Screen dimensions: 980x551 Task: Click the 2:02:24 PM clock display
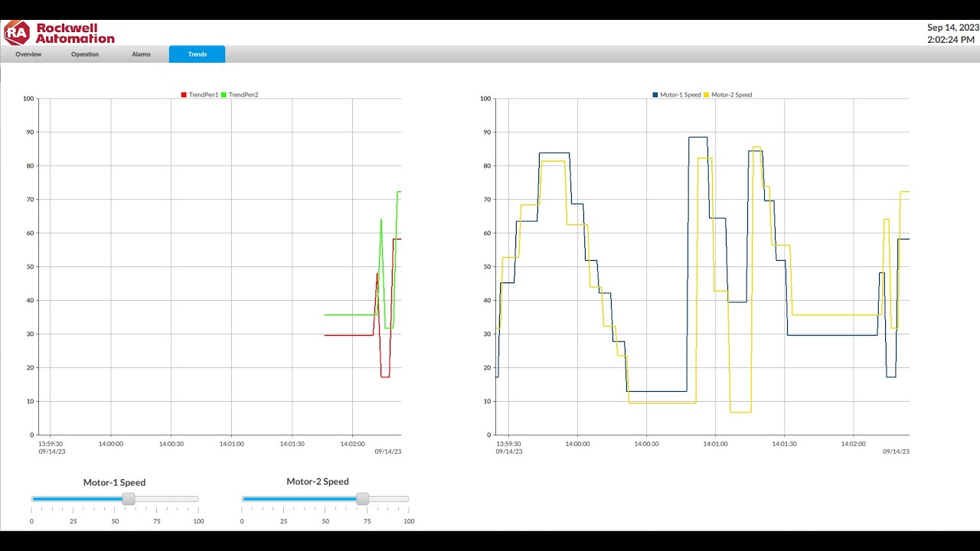[951, 40]
